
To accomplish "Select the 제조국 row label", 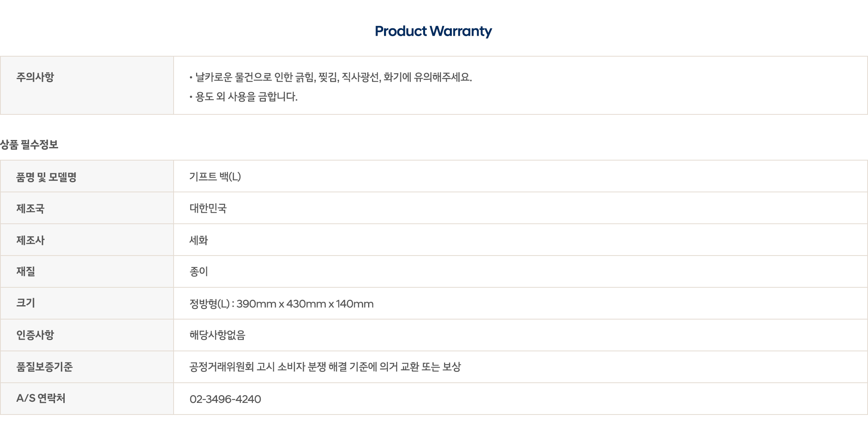I will click(30, 209).
